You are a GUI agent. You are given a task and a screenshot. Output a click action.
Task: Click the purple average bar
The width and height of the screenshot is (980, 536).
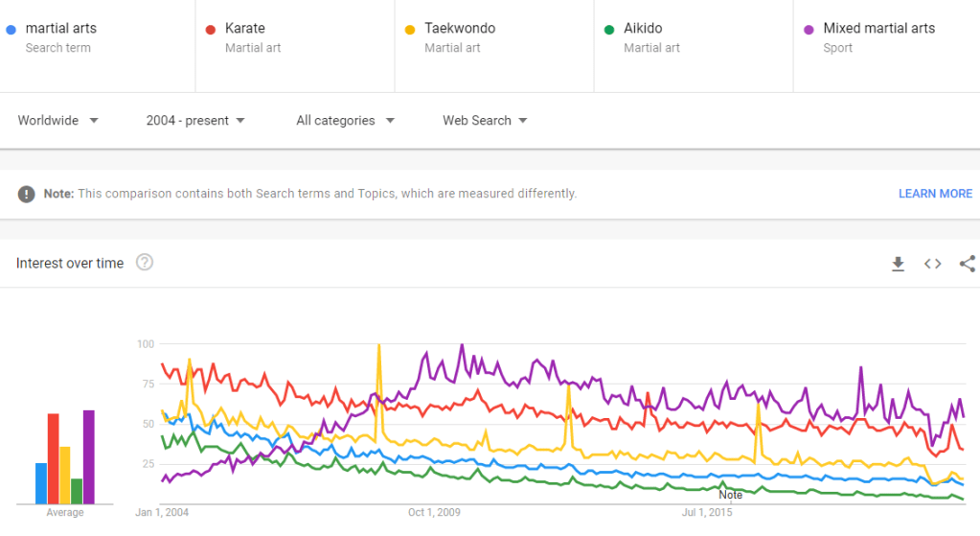click(x=89, y=457)
